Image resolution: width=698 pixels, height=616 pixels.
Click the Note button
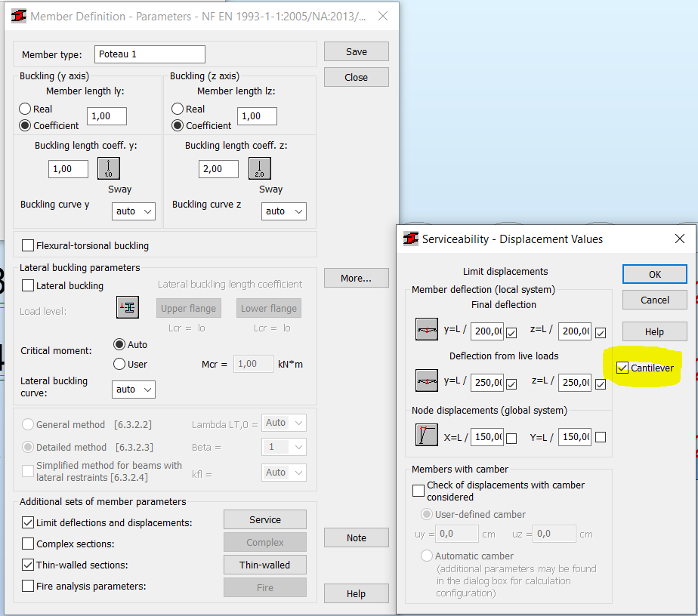coord(356,537)
